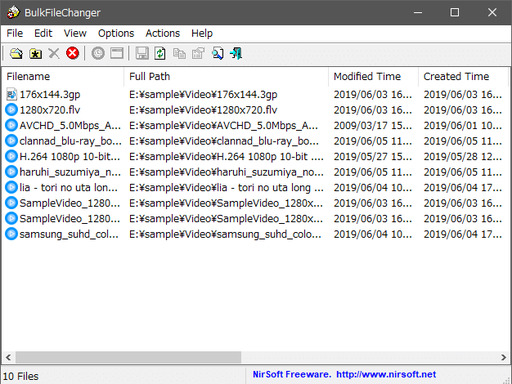512x384 pixels.
Task: Select the H.264 1080p 10-bit... filename
Action: point(70,156)
